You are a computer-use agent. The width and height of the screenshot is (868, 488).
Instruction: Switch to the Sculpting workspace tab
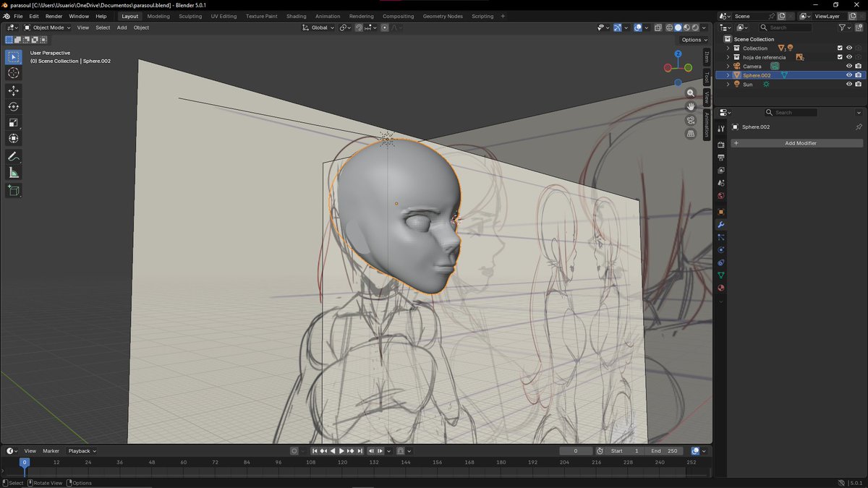[x=190, y=16]
